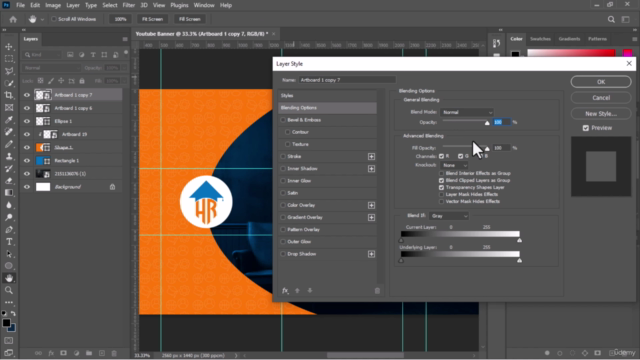Hide the Background layer via eye icon
640x360 pixels.
pyautogui.click(x=27, y=187)
